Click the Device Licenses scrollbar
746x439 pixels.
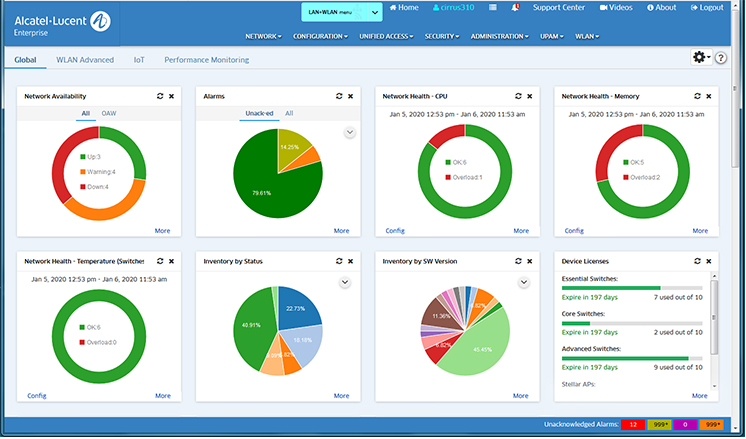(713, 320)
